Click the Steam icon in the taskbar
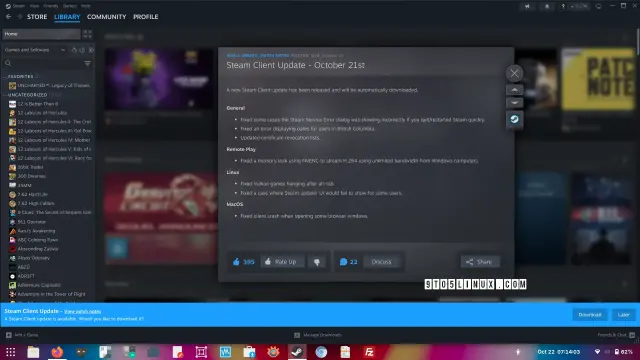 pyautogui.click(x=297, y=352)
